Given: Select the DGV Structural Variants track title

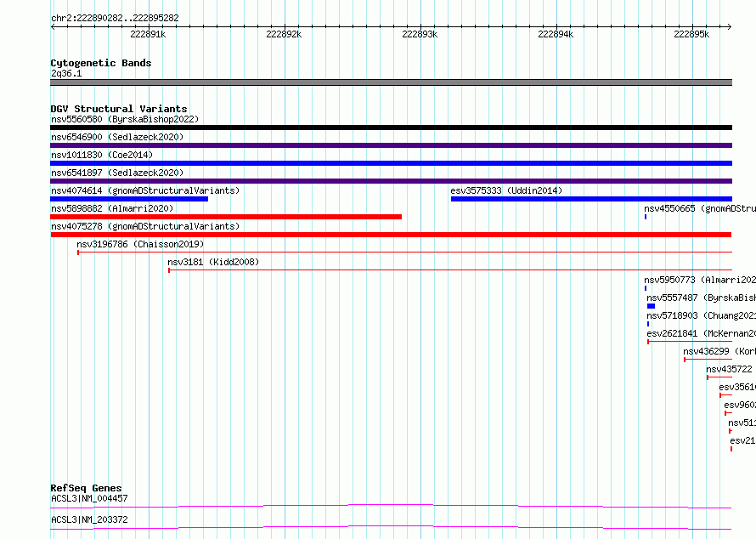Looking at the screenshot, I should pyautogui.click(x=119, y=109).
